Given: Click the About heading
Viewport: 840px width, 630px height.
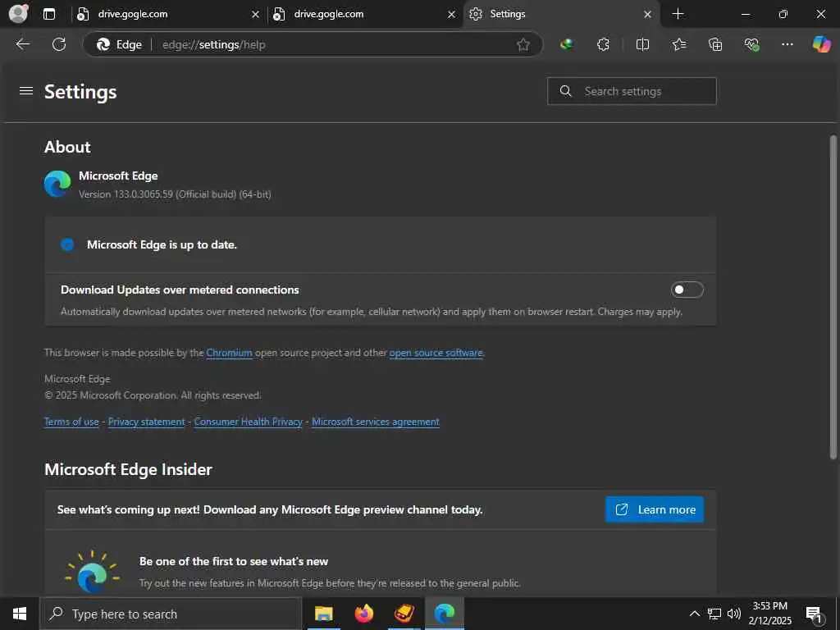Looking at the screenshot, I should coord(67,147).
